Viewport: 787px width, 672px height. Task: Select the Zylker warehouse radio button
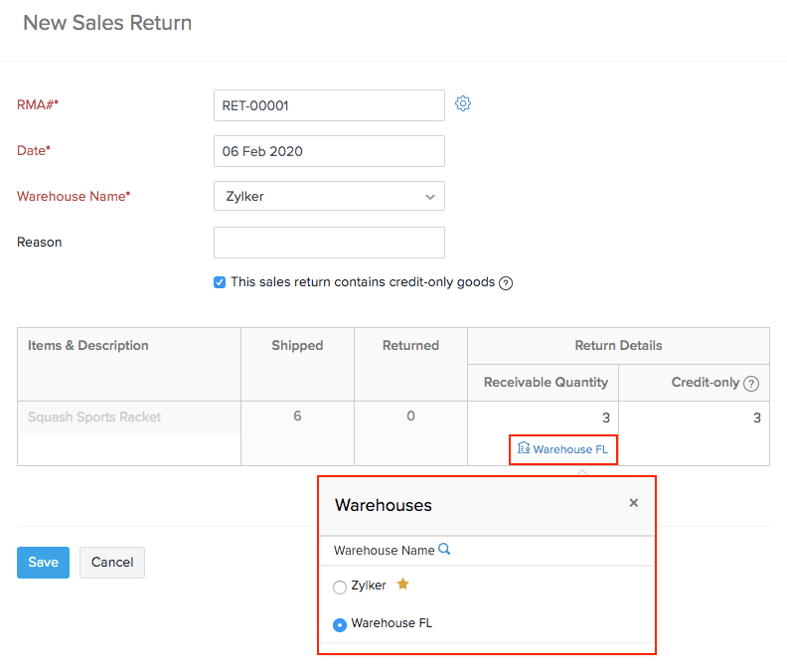click(340, 588)
